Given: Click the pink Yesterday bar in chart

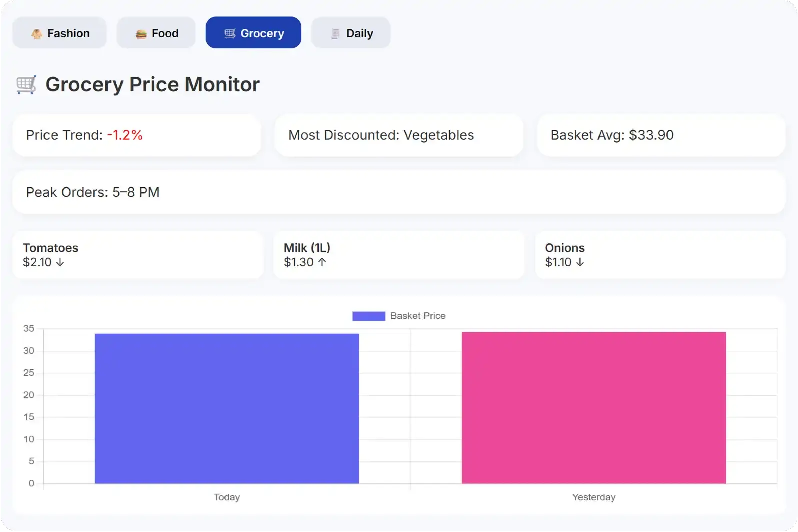Looking at the screenshot, I should (594, 408).
